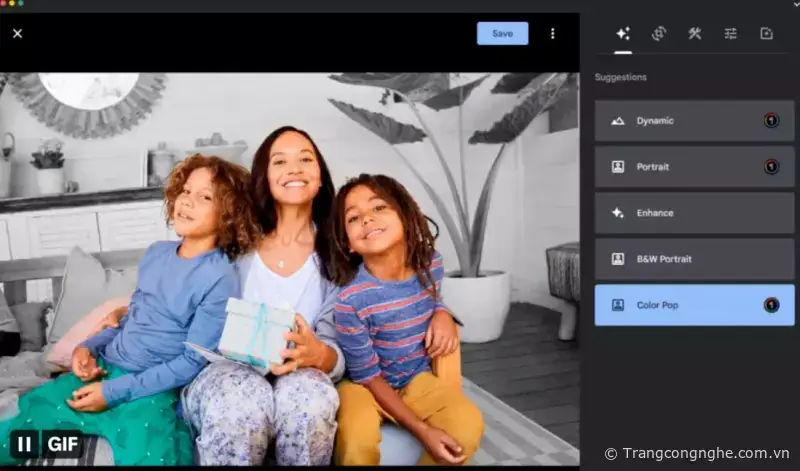Click the Google One badge on Dynamic
800x471 pixels.
click(x=771, y=121)
